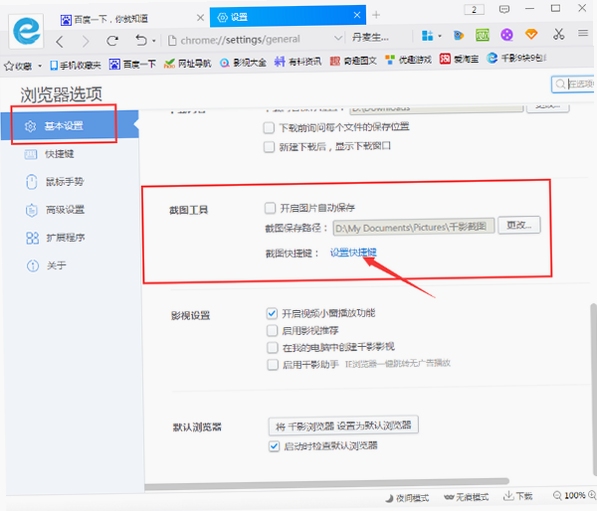Uncheck 开启视频小窗播放功能 checkbox

[x=272, y=313]
